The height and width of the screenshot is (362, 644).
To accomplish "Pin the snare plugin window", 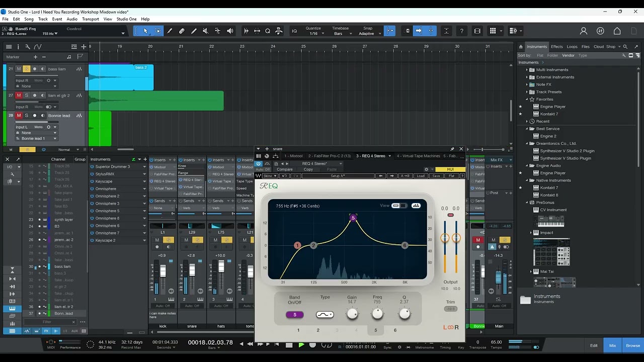I will (x=452, y=149).
